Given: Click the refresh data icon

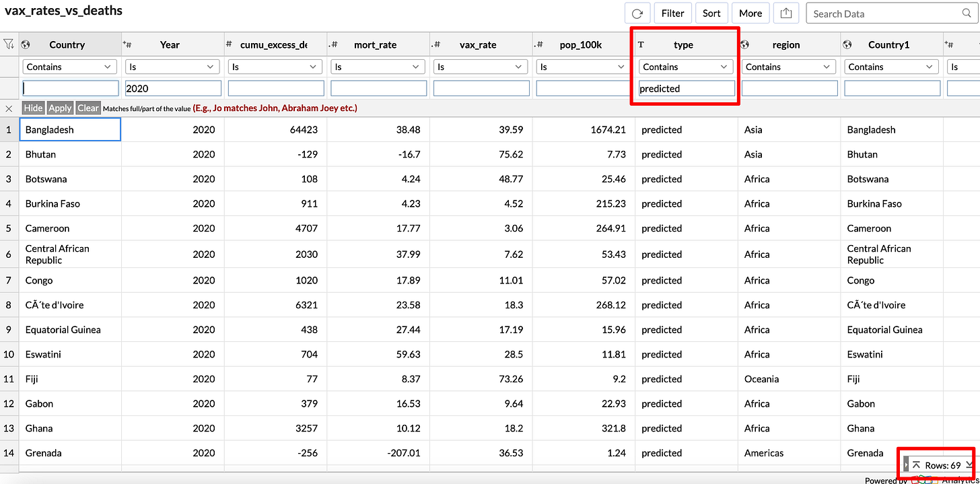Looking at the screenshot, I should (637, 13).
